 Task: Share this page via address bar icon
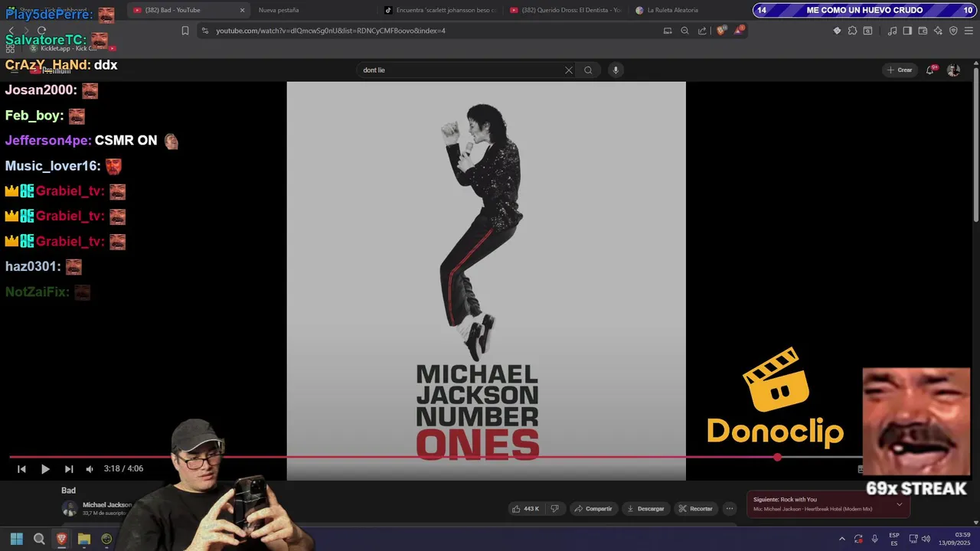point(702,31)
